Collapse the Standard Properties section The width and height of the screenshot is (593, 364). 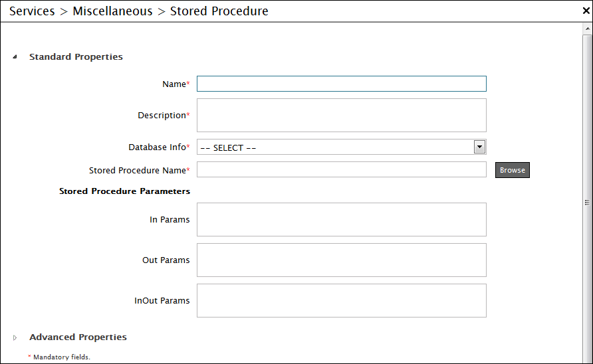click(x=15, y=57)
